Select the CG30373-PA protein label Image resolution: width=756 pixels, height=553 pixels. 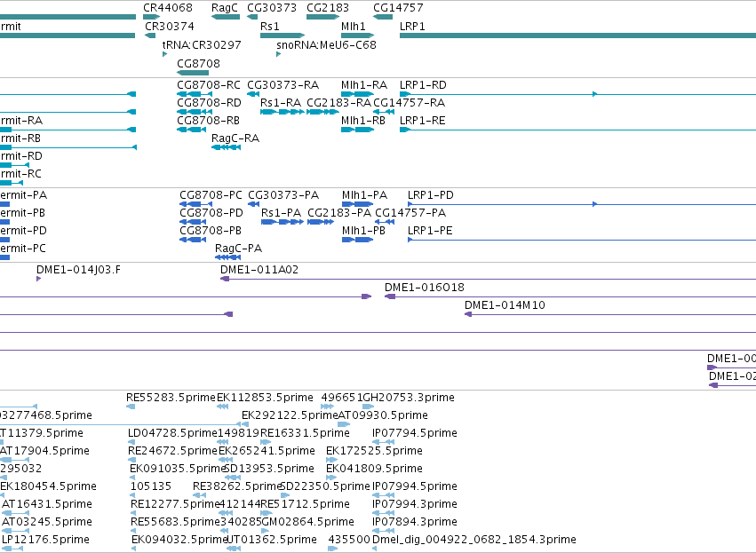283,195
